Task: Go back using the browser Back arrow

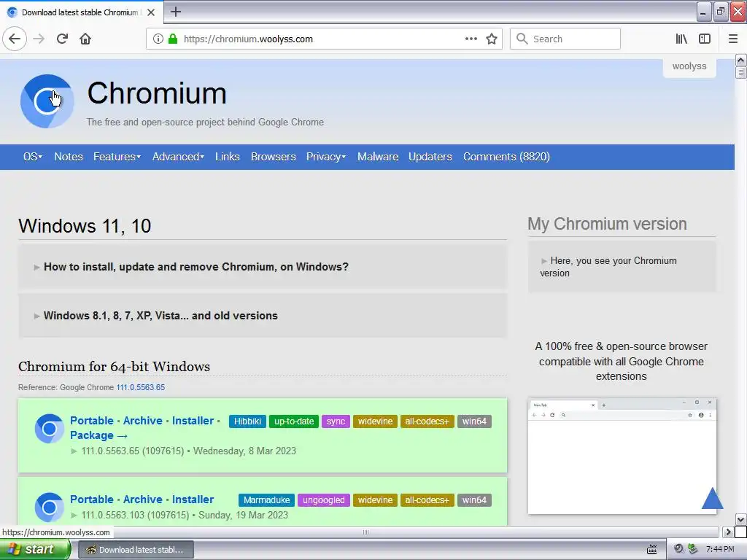Action: click(15, 39)
